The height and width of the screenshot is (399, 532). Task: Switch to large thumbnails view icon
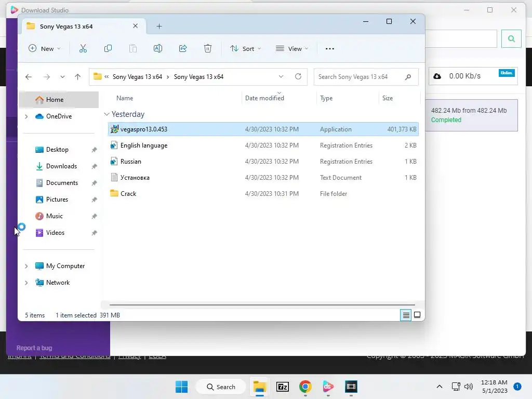pos(417,315)
